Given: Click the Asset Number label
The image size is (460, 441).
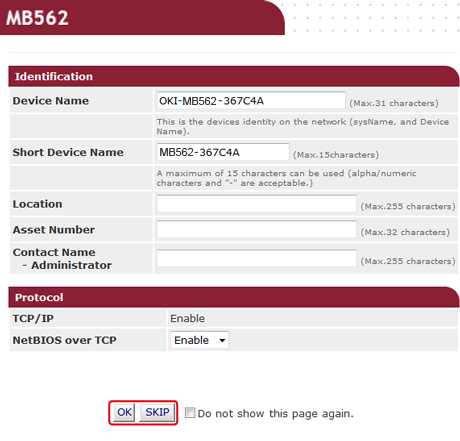Looking at the screenshot, I should pyautogui.click(x=54, y=230).
